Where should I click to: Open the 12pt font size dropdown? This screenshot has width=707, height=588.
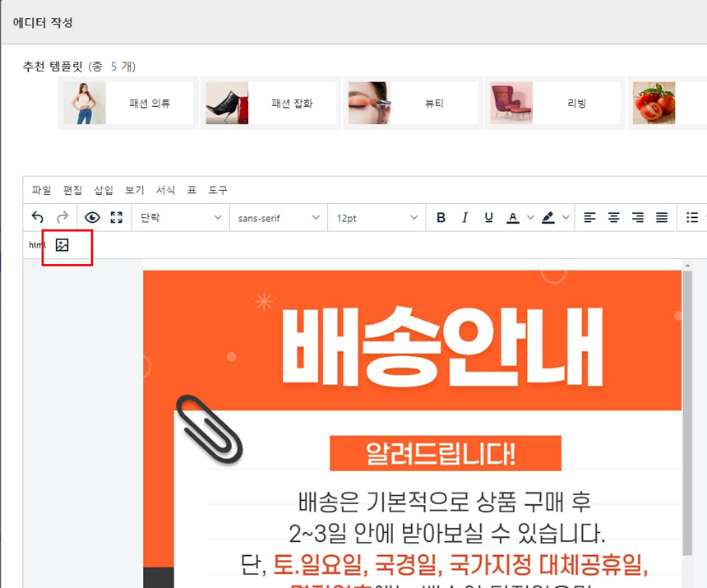point(377,218)
